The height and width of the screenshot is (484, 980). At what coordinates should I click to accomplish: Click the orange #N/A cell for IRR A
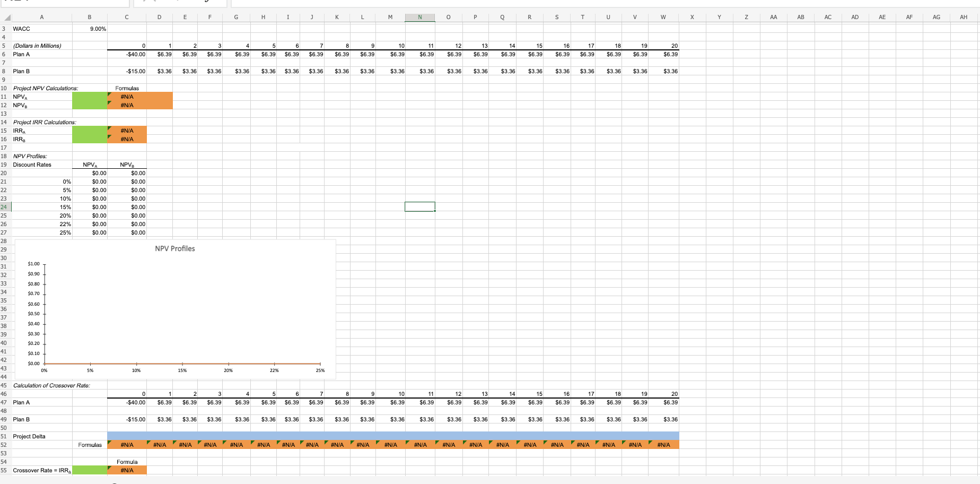pos(127,131)
